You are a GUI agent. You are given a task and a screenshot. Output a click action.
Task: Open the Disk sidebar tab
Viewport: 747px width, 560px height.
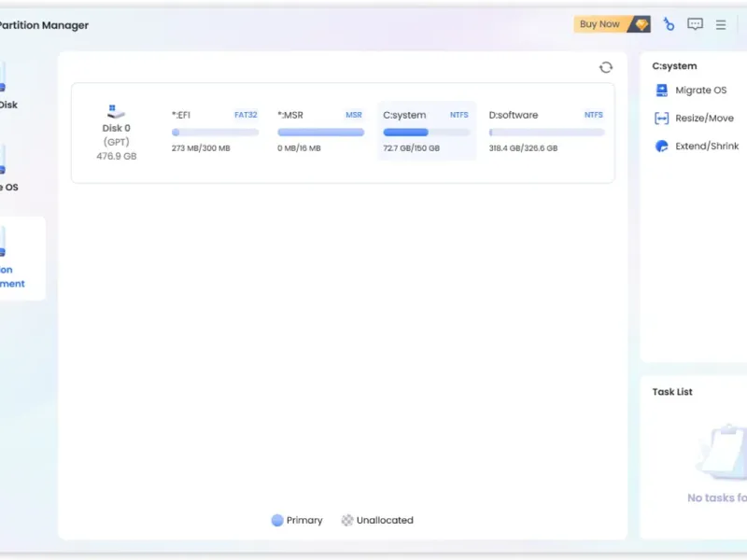point(8,86)
